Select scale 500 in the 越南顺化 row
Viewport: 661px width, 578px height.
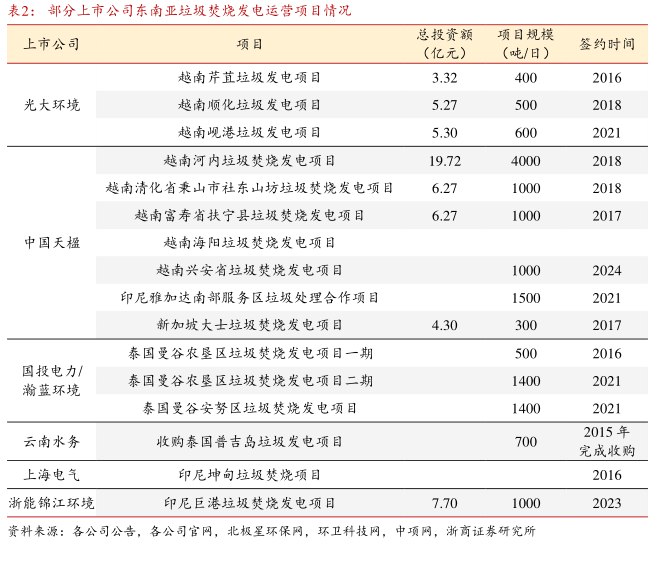tap(526, 105)
